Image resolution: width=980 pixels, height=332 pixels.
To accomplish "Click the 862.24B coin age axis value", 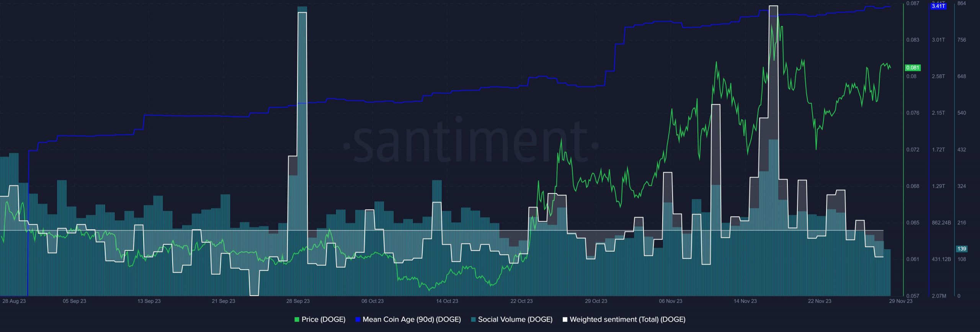I will [x=941, y=222].
